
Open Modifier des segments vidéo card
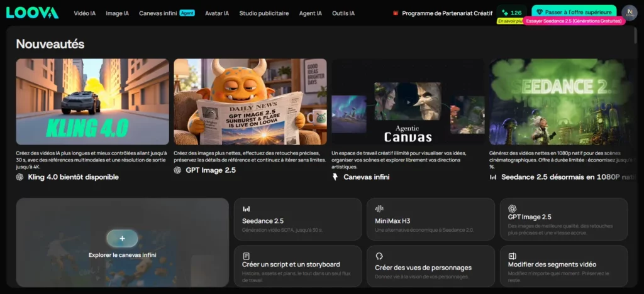pos(564,266)
